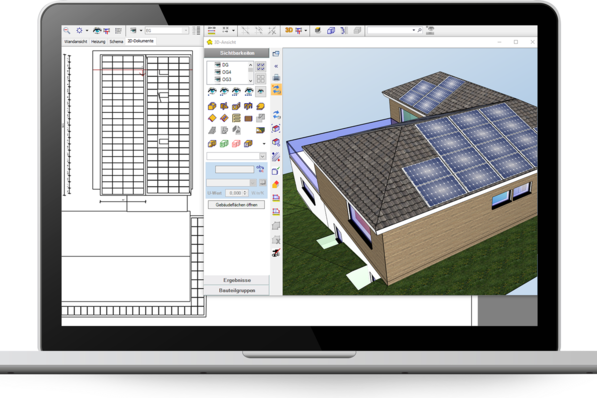The image size is (597, 398).
Task: Select OG4 in the floor list
Action: coord(228,72)
